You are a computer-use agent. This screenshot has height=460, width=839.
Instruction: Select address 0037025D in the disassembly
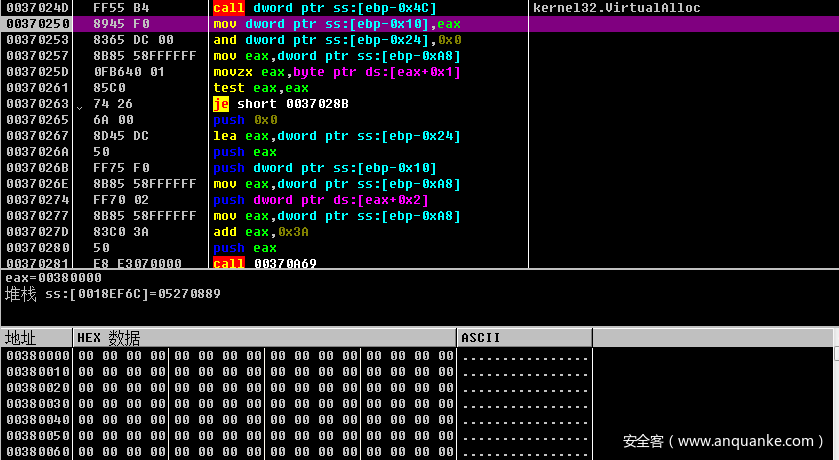(37, 72)
